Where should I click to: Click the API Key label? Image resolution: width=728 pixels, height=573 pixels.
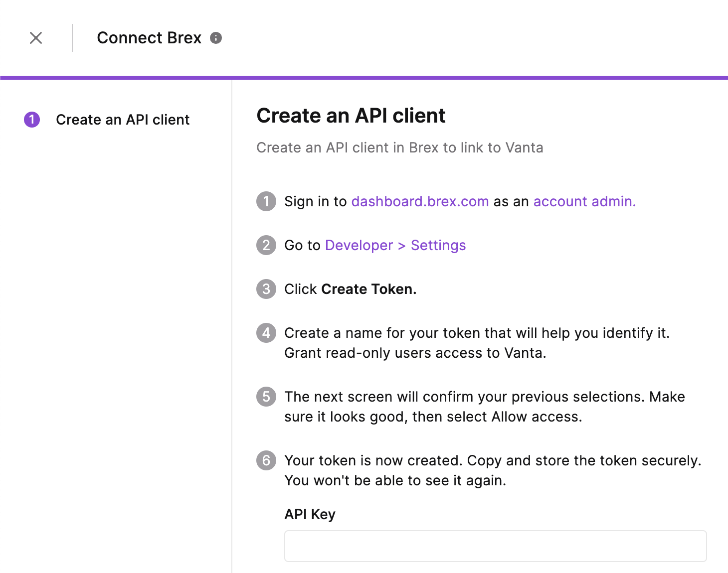point(310,514)
